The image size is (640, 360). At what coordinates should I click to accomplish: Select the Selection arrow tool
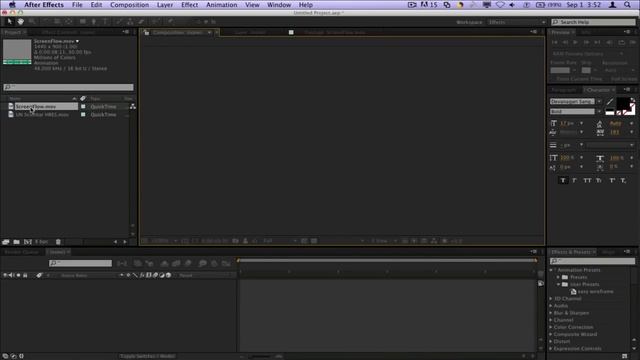[9, 21]
